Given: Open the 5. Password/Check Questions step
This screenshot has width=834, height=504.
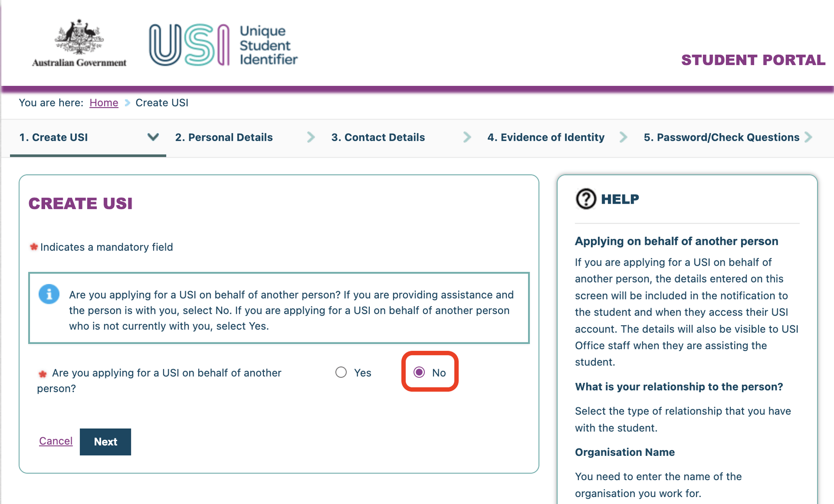Looking at the screenshot, I should click(721, 137).
